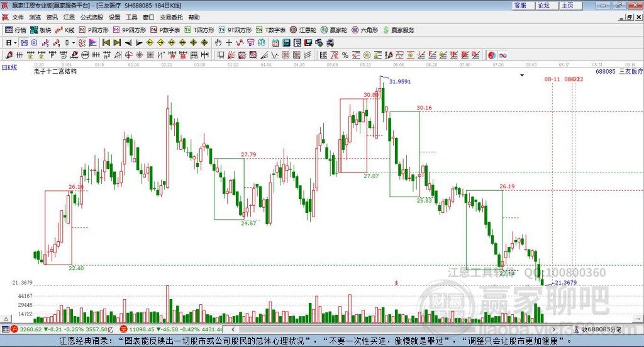Open the 行情 market quotes view

[x=16, y=30]
